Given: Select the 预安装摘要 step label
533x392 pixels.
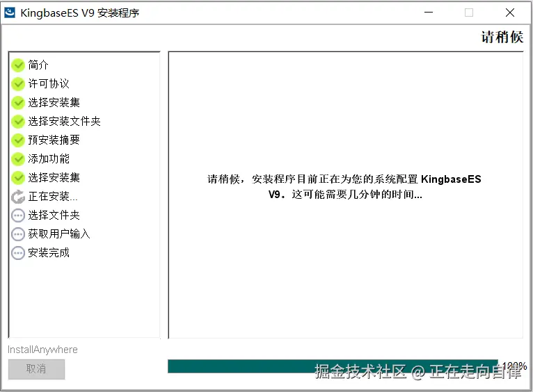Looking at the screenshot, I should click(x=54, y=140).
